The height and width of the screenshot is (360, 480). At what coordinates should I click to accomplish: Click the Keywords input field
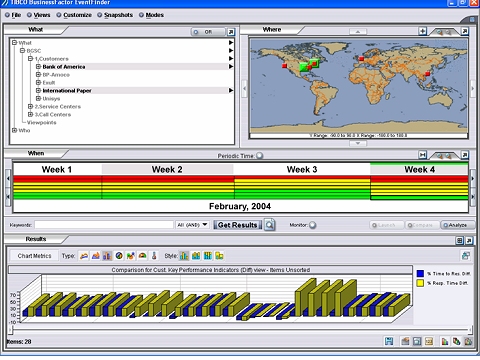pos(104,225)
